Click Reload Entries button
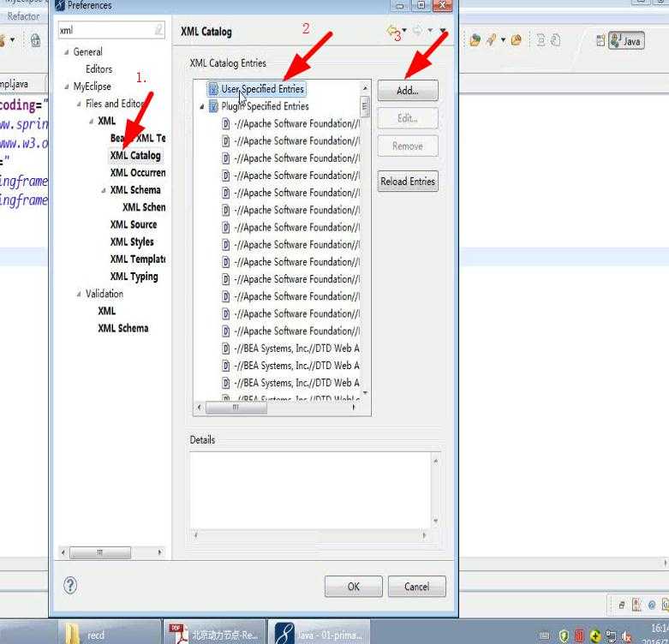Image resolution: width=669 pixels, height=644 pixels. (x=408, y=182)
